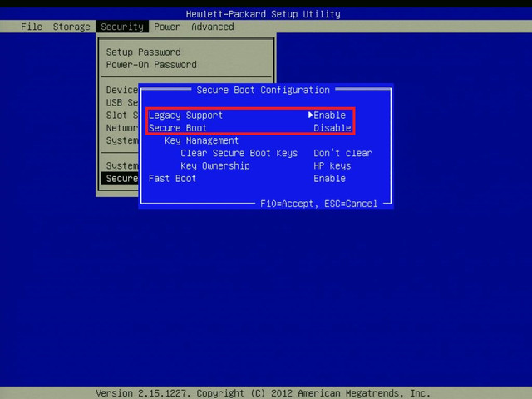
Task: Select the Secure Boot setting
Action: pyautogui.click(x=177, y=128)
